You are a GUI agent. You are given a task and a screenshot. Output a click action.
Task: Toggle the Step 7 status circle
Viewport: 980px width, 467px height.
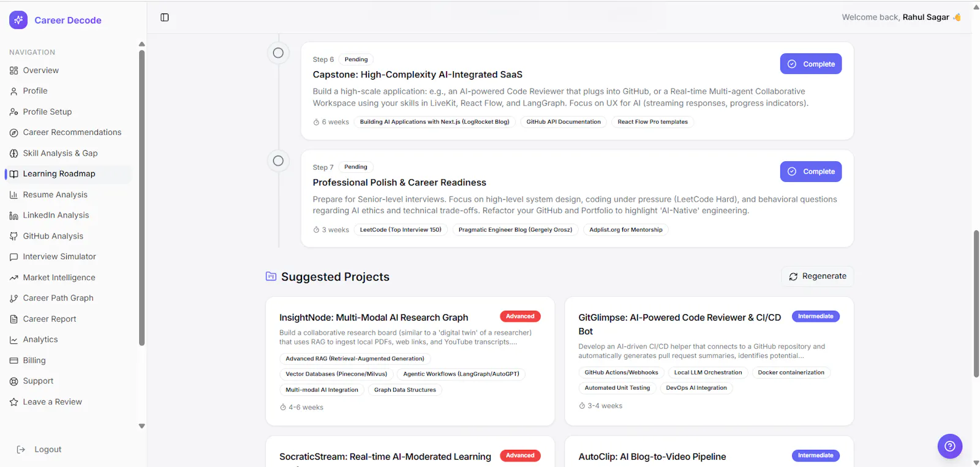[278, 161]
